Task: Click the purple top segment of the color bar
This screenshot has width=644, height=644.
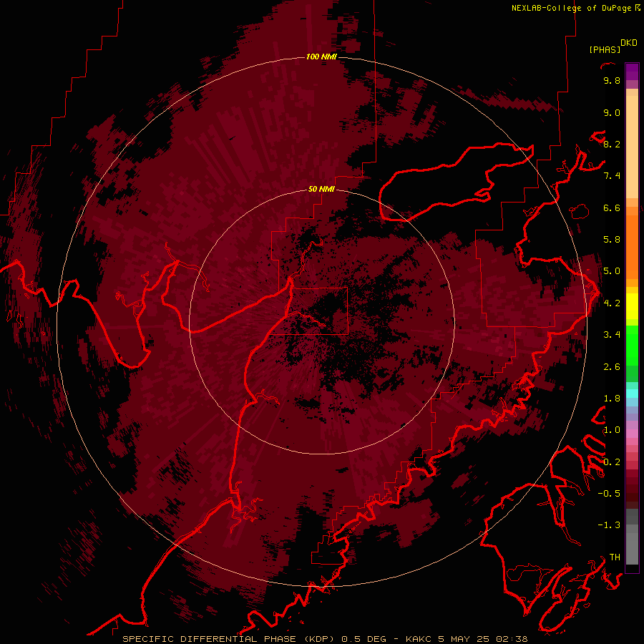Action: pyautogui.click(x=632, y=72)
